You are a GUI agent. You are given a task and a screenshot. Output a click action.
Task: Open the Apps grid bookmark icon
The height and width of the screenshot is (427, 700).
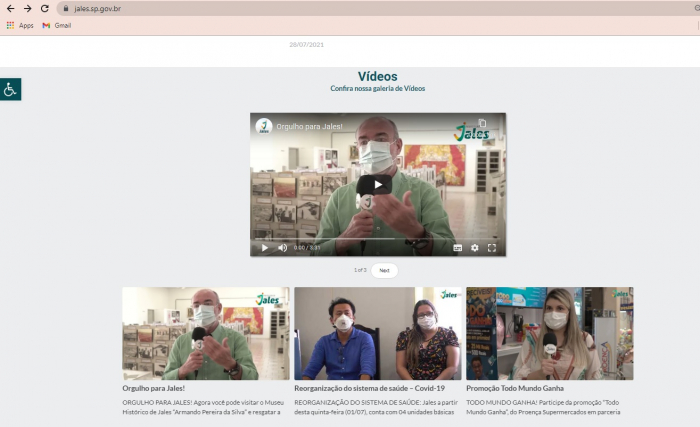[10, 25]
